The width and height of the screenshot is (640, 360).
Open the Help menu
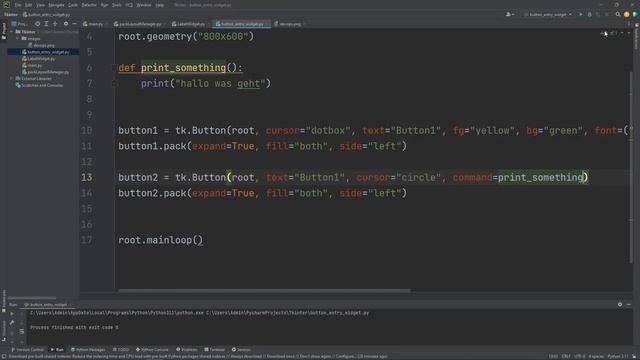coord(160,5)
